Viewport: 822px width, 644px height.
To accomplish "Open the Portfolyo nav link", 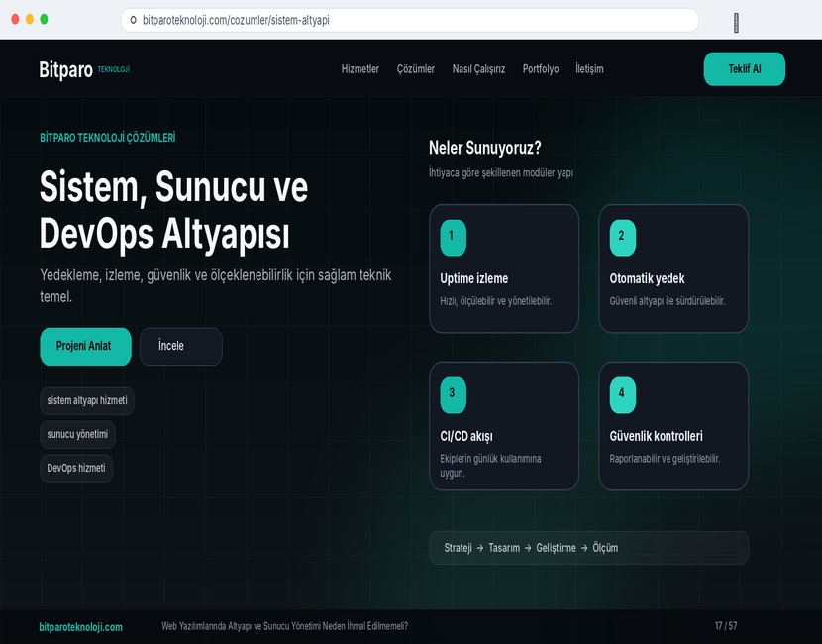I will click(541, 69).
